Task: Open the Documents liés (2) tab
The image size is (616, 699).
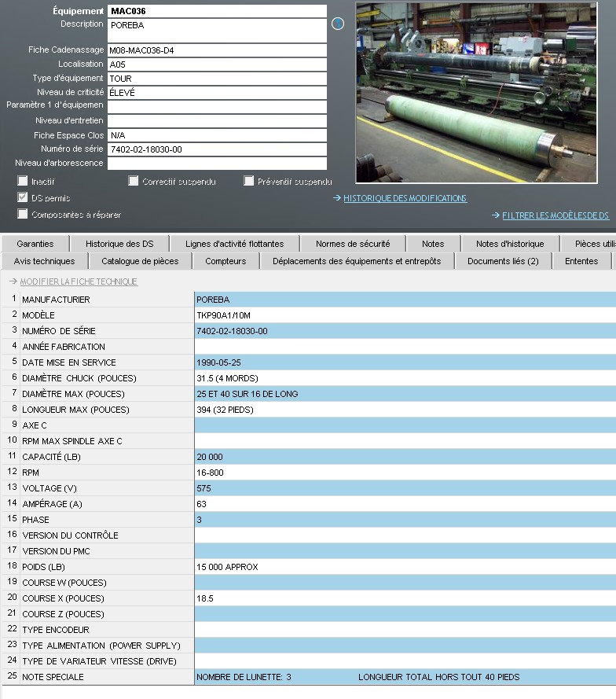Action: tap(503, 261)
